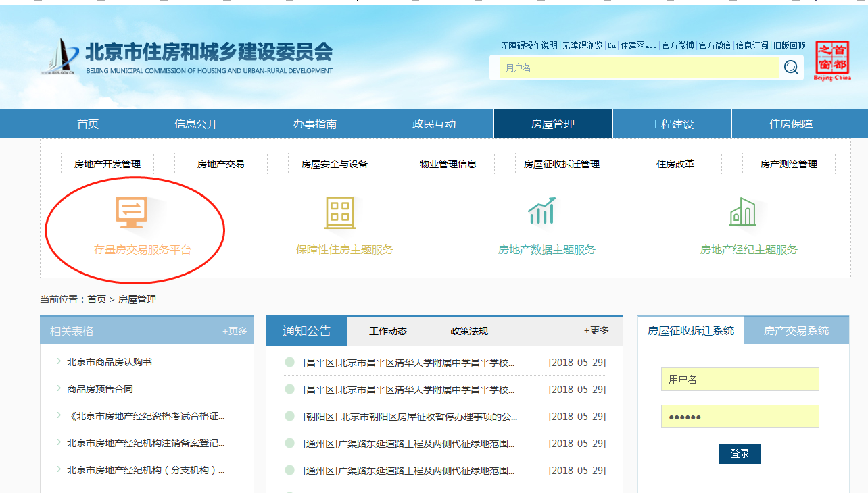Go to 首页 in the main navigation bar

[88, 124]
